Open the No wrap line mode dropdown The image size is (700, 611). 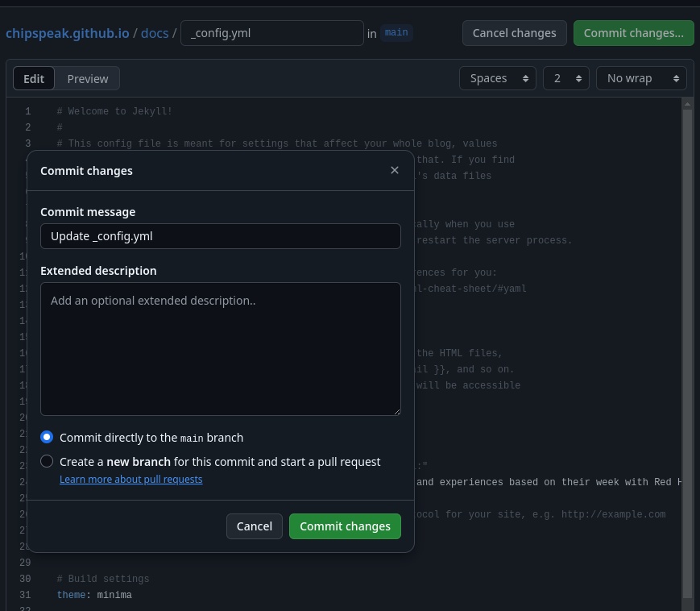pos(640,78)
